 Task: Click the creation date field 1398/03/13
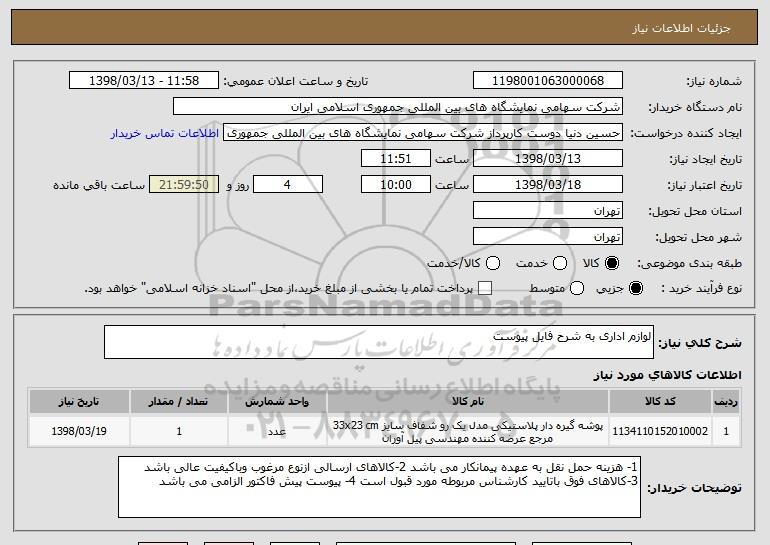(x=548, y=159)
